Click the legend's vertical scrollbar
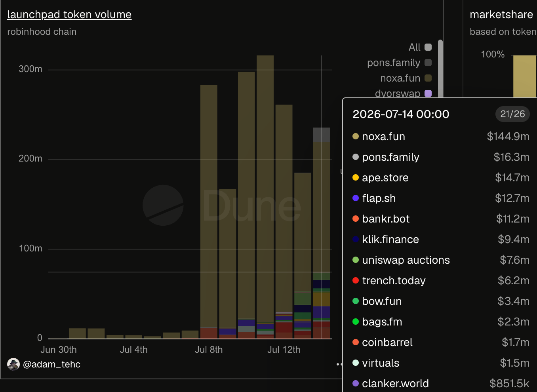 (440, 68)
